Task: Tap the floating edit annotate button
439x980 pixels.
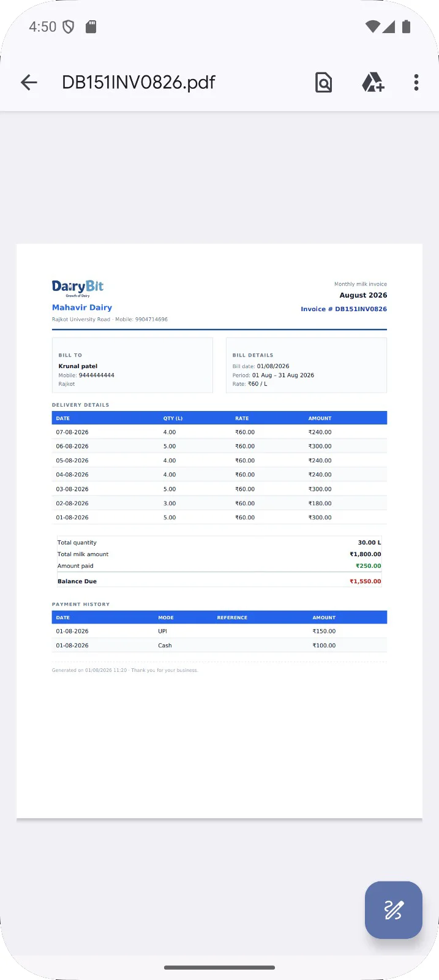Action: click(x=394, y=910)
